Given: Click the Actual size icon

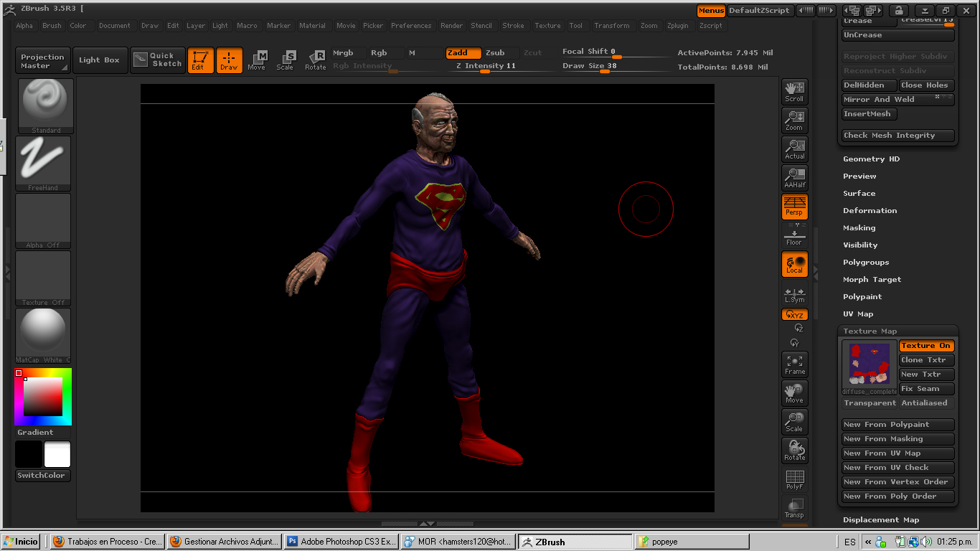Looking at the screenshot, I should (x=794, y=149).
